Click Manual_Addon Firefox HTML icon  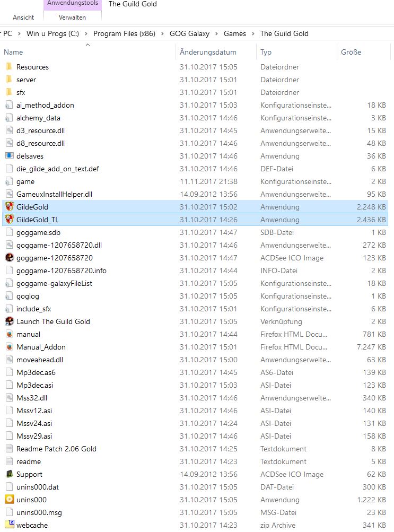9,347
